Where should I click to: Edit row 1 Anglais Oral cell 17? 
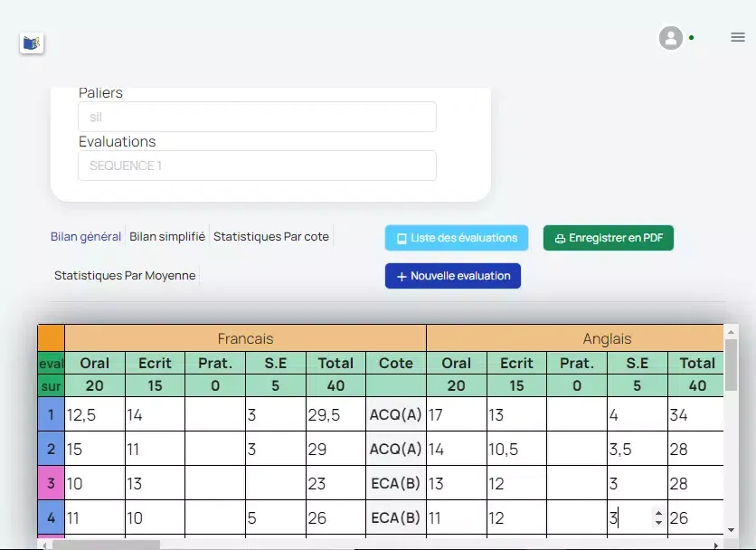tap(457, 414)
